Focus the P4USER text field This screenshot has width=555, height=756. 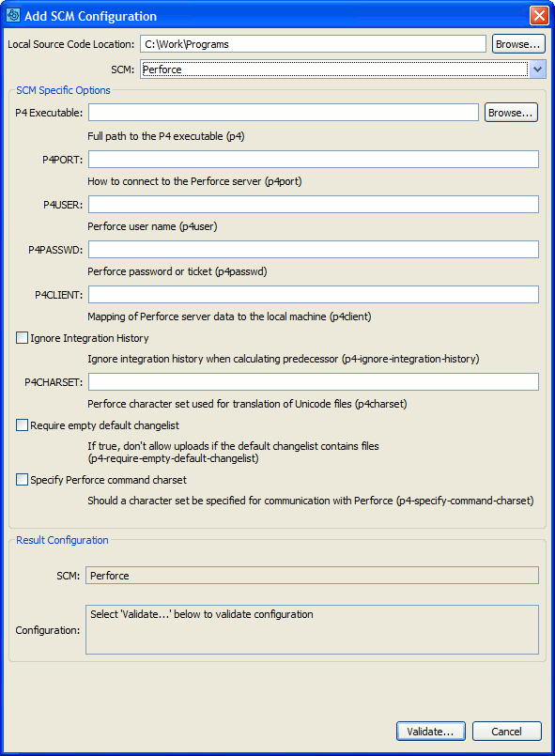coord(312,204)
